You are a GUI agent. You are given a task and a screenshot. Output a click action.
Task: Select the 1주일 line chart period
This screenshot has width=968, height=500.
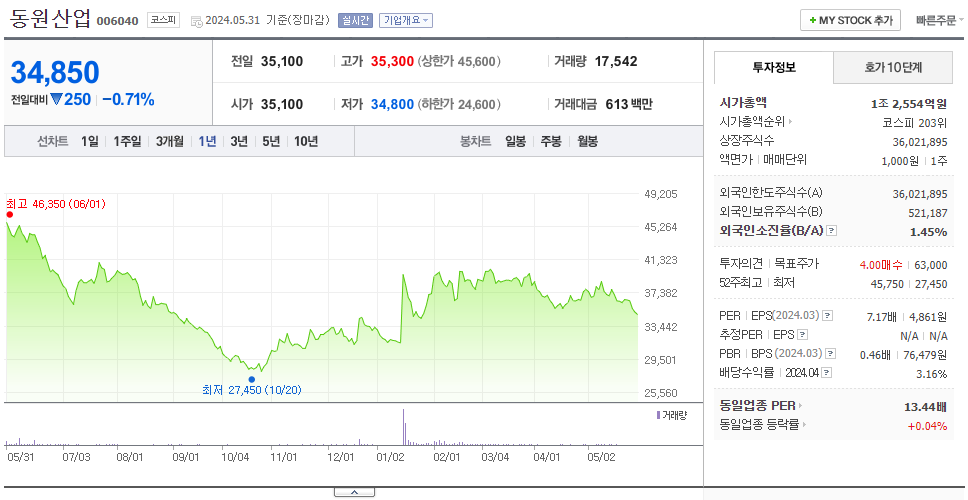coord(127,141)
